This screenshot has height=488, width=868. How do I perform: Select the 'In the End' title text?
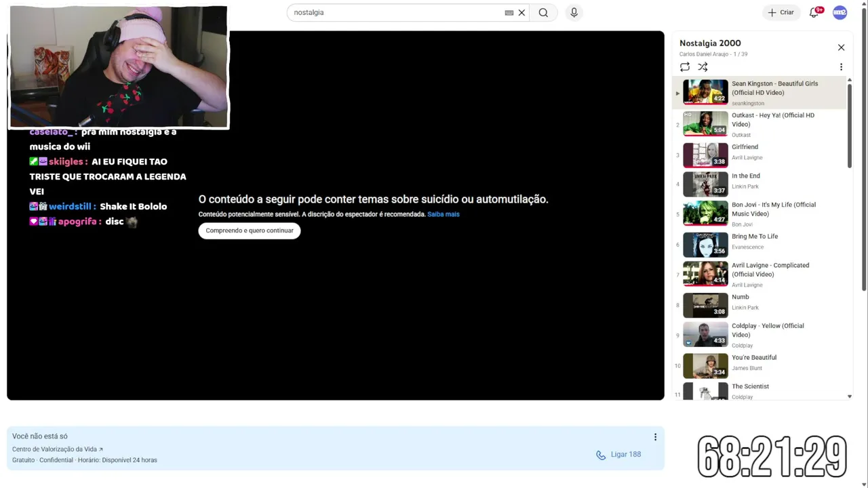click(745, 176)
